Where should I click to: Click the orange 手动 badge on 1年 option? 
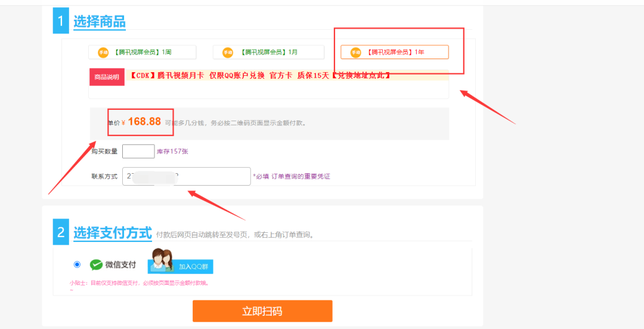pyautogui.click(x=355, y=53)
